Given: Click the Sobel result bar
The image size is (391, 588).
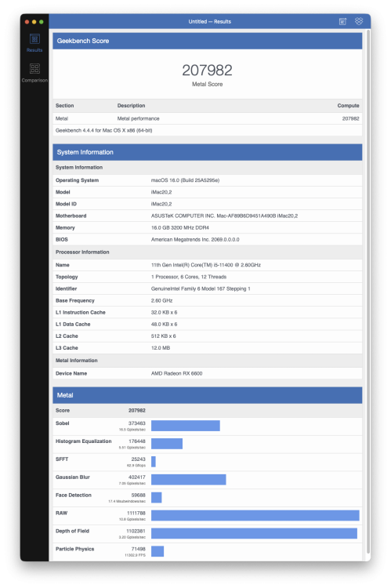Looking at the screenshot, I should [186, 426].
